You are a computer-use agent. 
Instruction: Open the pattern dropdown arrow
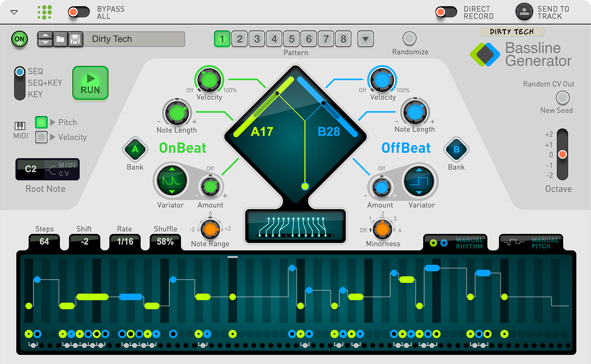click(365, 39)
